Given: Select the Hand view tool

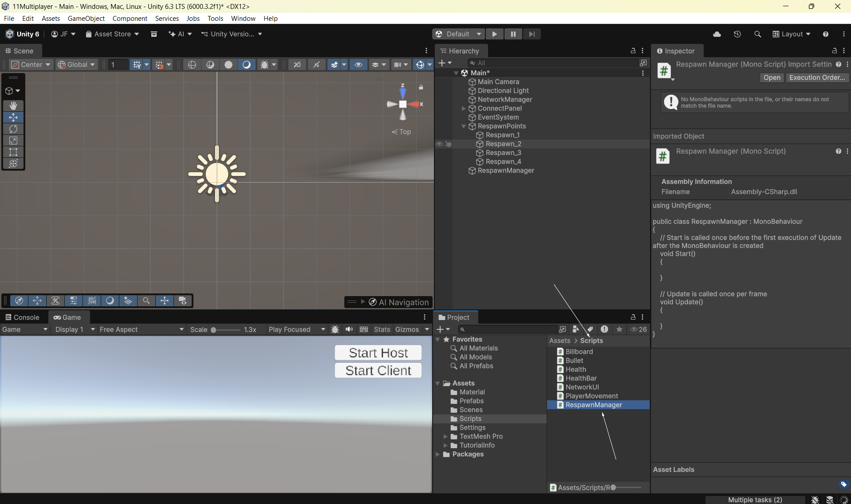Looking at the screenshot, I should coord(13,105).
